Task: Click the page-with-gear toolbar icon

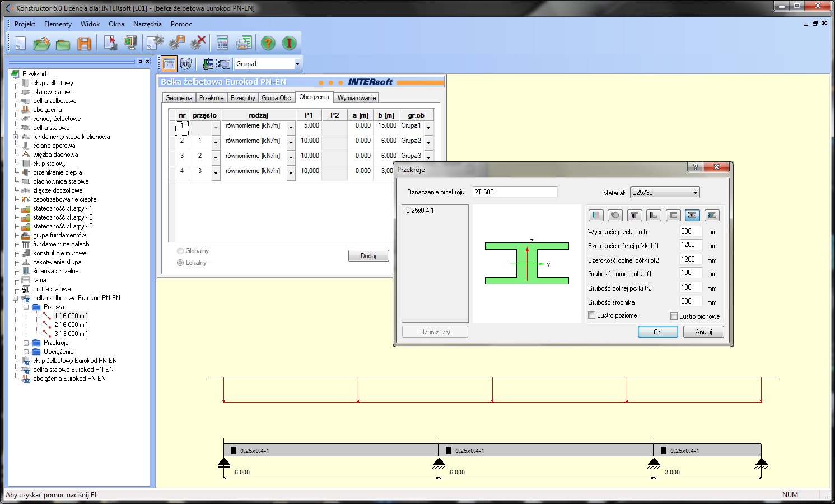Action: point(155,43)
